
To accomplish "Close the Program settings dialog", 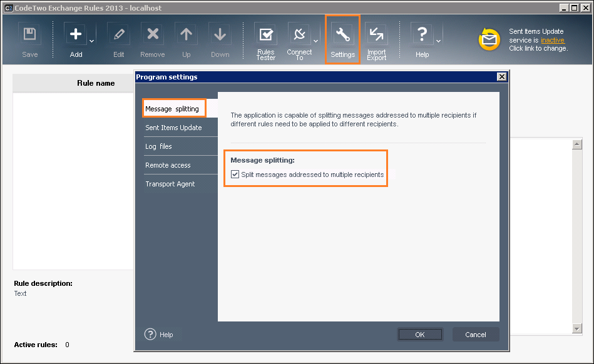I will pyautogui.click(x=501, y=77).
